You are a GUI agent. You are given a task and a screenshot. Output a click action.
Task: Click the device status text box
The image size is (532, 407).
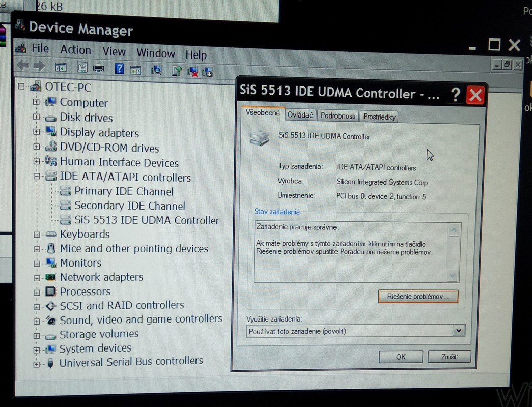tap(356, 252)
